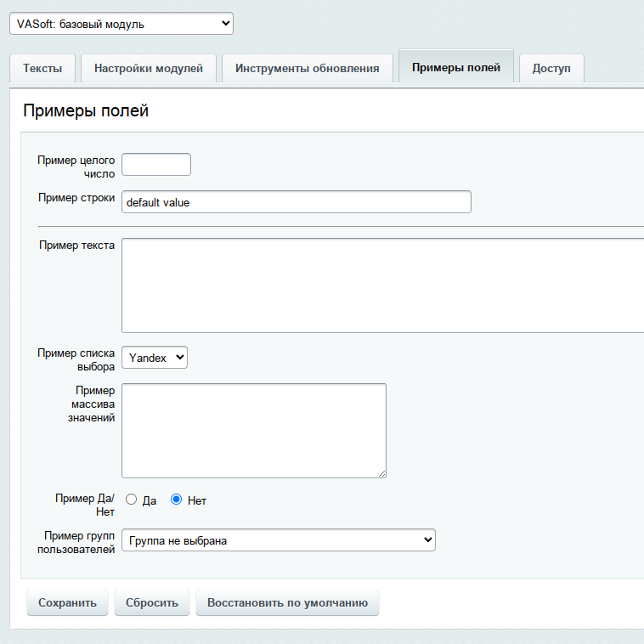Click the Сбросить button
644x644 pixels.
click(152, 603)
